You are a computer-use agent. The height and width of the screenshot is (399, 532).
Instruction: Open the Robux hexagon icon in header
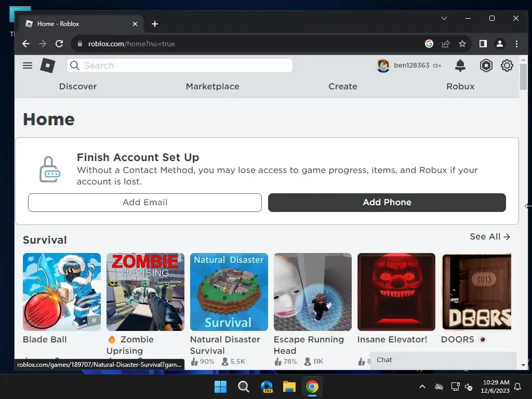point(486,65)
